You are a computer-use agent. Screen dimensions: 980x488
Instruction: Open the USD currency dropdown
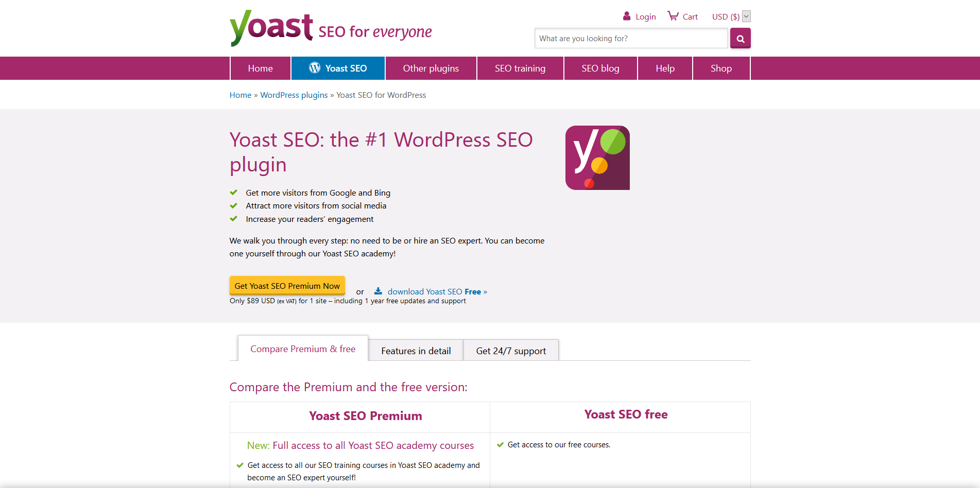[746, 16]
